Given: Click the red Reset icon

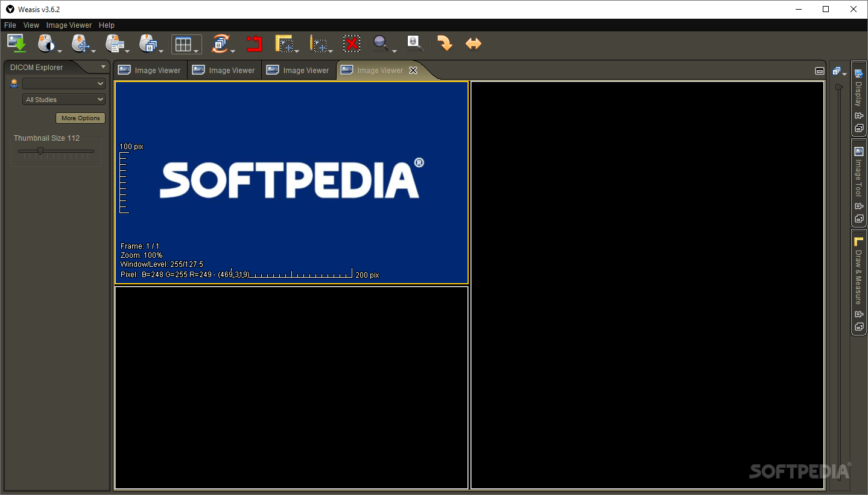Looking at the screenshot, I should [254, 43].
